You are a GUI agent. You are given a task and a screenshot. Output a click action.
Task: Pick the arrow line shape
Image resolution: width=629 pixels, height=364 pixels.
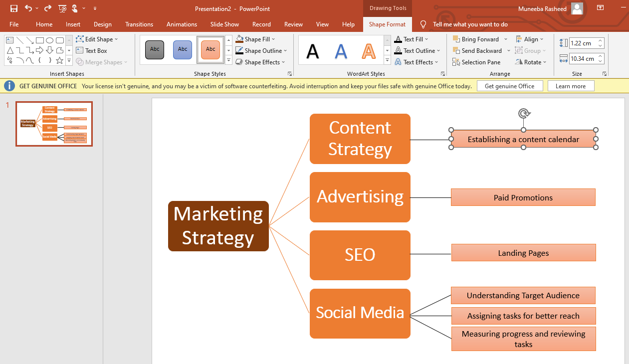click(30, 40)
